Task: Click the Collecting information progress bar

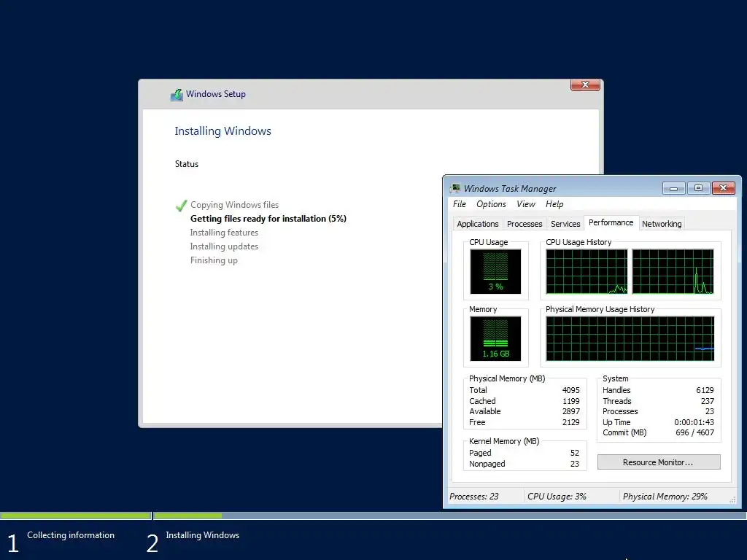Action: click(x=76, y=516)
